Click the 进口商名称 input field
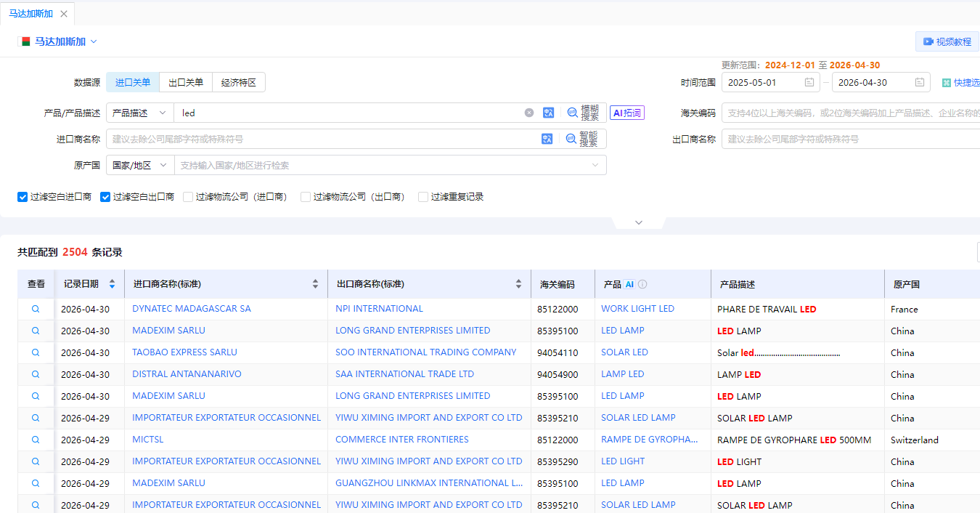 click(x=322, y=139)
